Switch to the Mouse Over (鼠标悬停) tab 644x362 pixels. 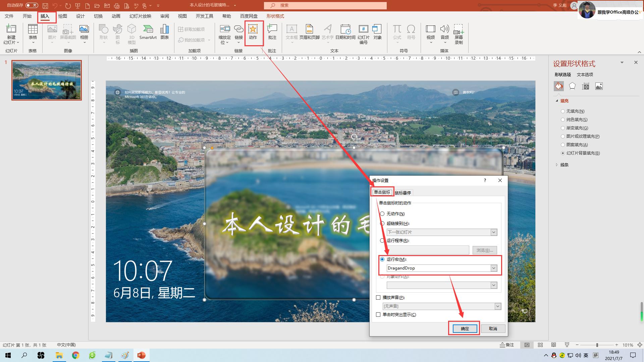pos(403,193)
